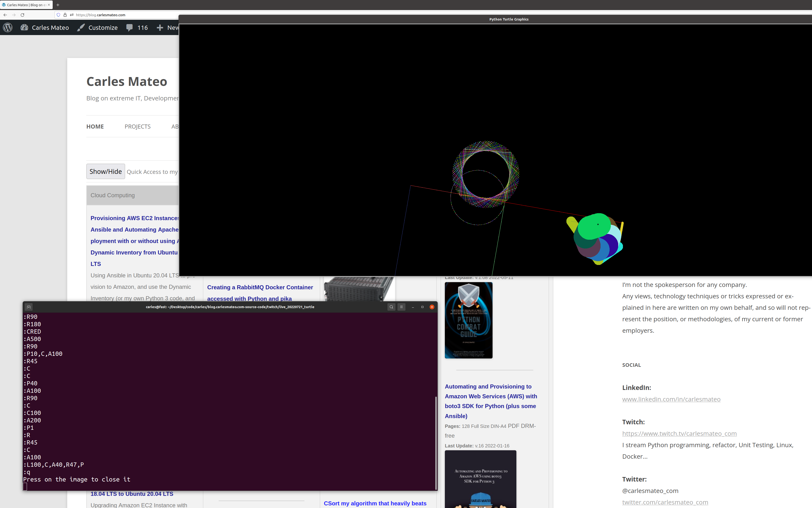812x508 pixels.
Task: Click the Customize paintbrush icon
Action: [81, 28]
